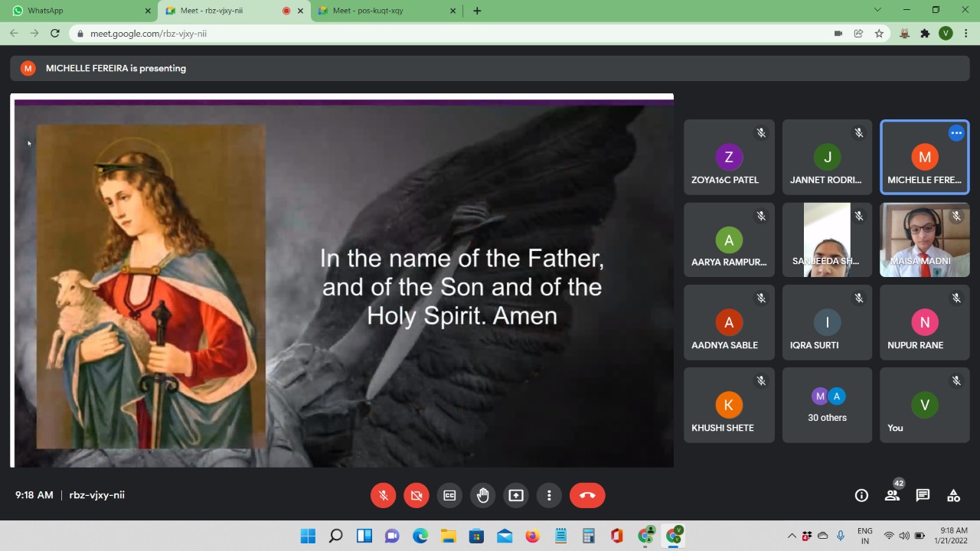This screenshot has height=551, width=980.
Task: Close the Meet - rbz-vjxy-nii tab
Action: pos(301,11)
